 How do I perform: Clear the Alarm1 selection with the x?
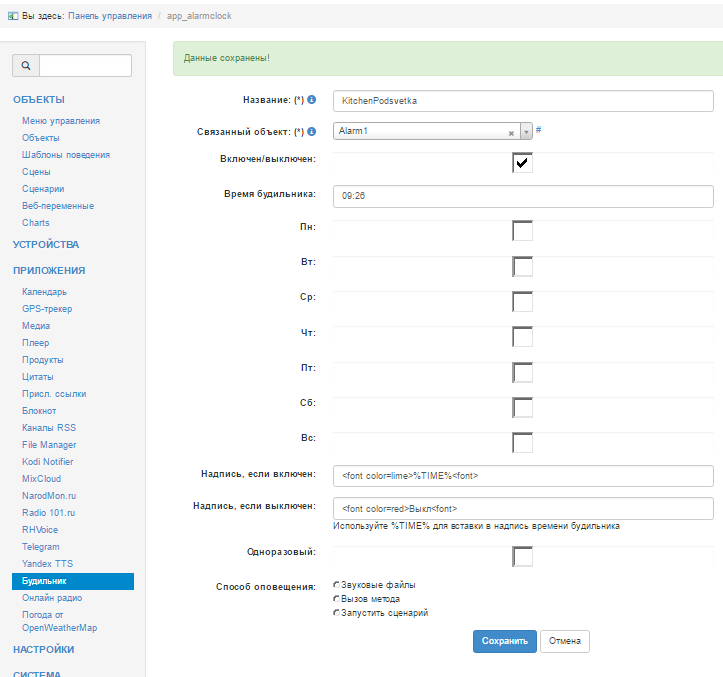(511, 132)
